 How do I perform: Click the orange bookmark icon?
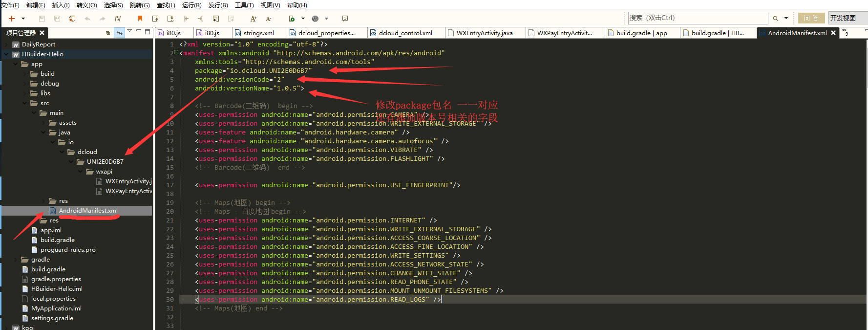tap(140, 19)
